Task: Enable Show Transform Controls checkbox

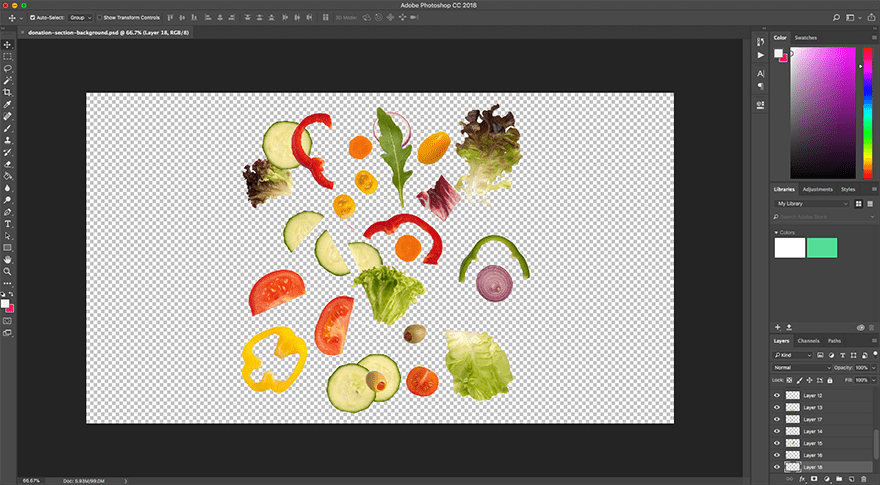Action: click(x=99, y=18)
